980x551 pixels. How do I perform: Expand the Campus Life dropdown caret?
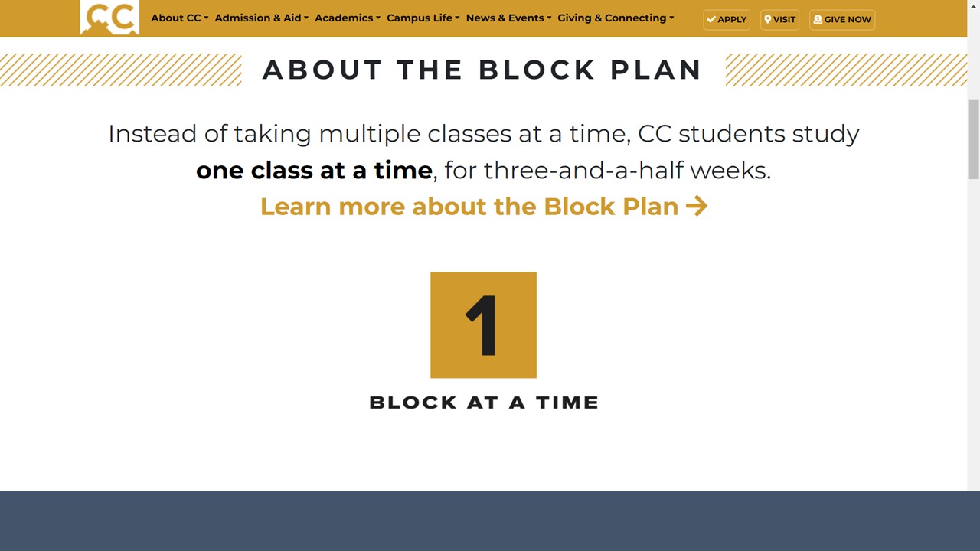(458, 18)
